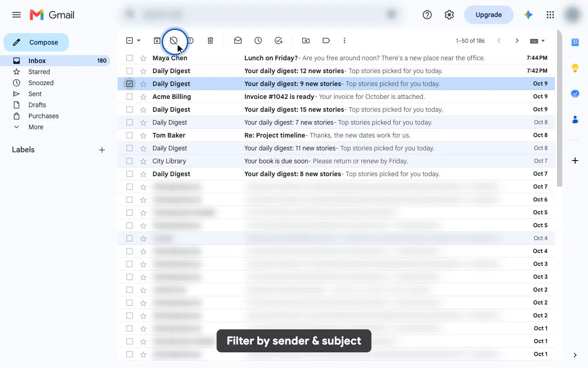588x368 pixels.
Task: Click the Mark as unread envelope icon
Action: point(238,40)
